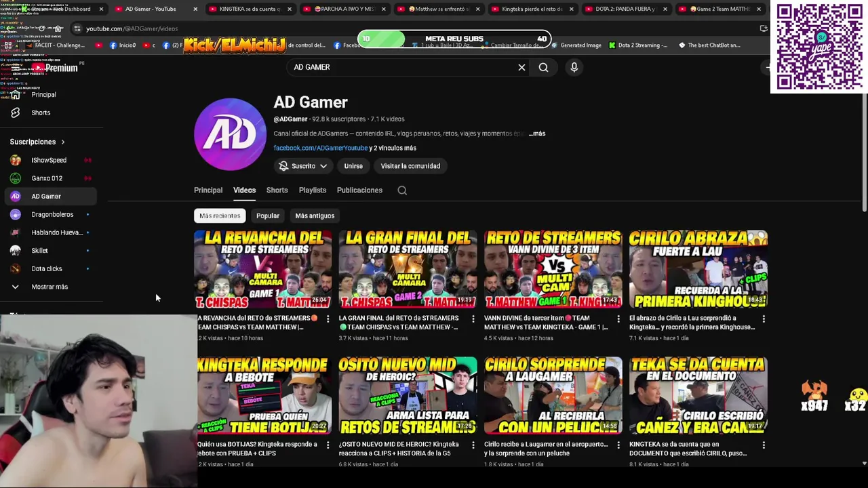This screenshot has height=488, width=868.
Task: Play OSITO NUEVO MID DE HEROIC thumbnail
Action: click(x=408, y=396)
